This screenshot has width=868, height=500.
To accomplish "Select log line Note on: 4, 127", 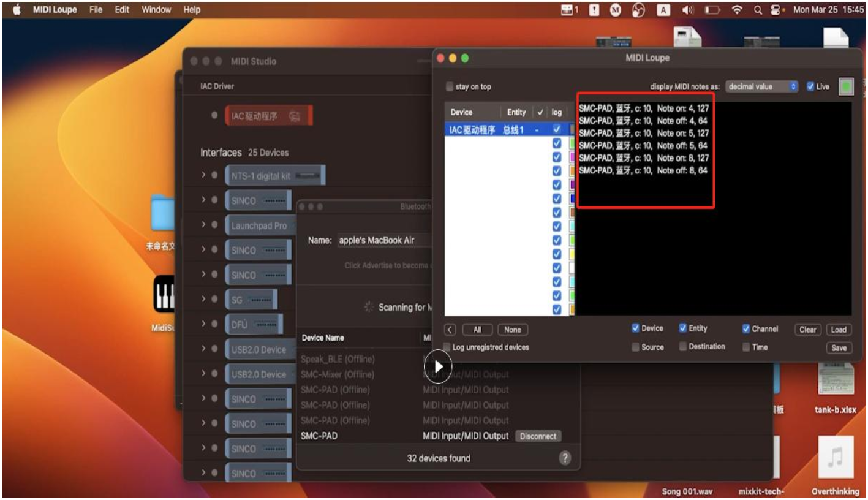I will (x=644, y=108).
